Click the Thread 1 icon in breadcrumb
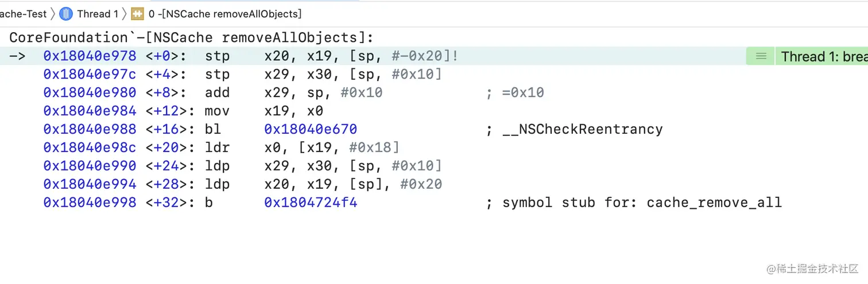 (x=66, y=13)
